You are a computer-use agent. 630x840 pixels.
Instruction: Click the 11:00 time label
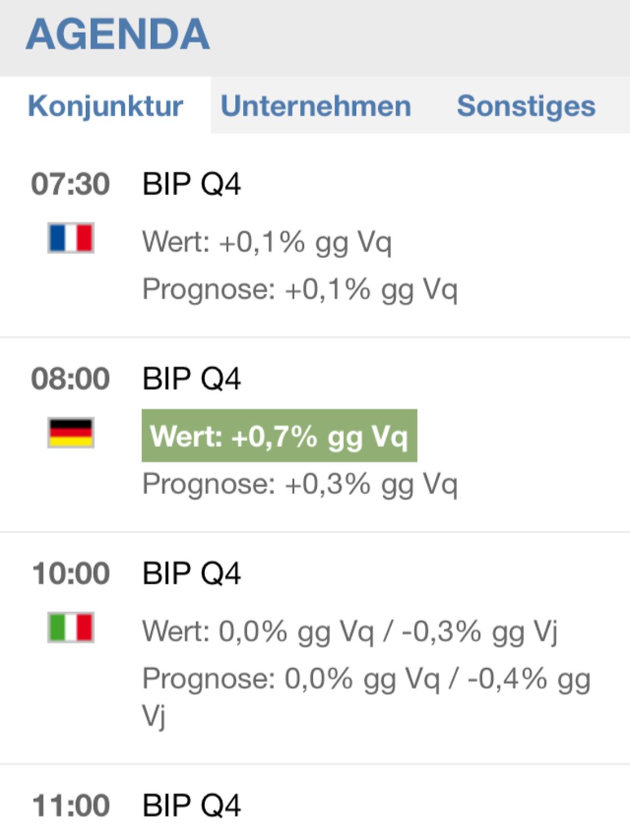tap(70, 806)
